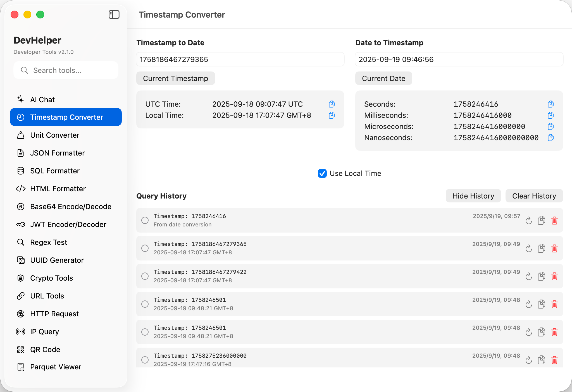
Task: Click the Clear History button
Action: pos(534,196)
